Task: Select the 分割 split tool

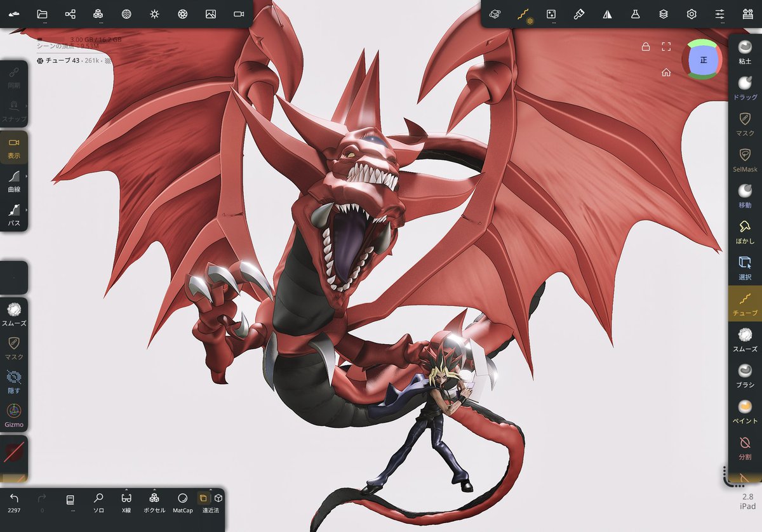Action: 745,448
